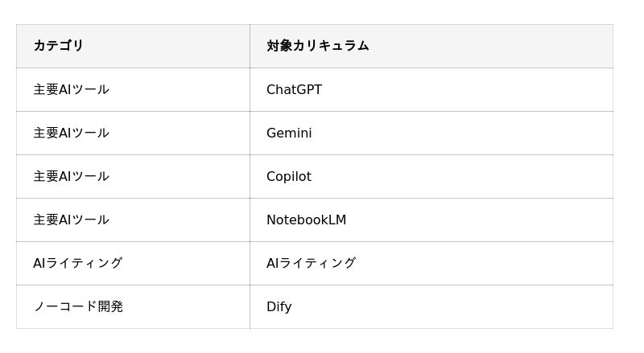
Task: Select the Copilot cell
Action: pos(288,177)
